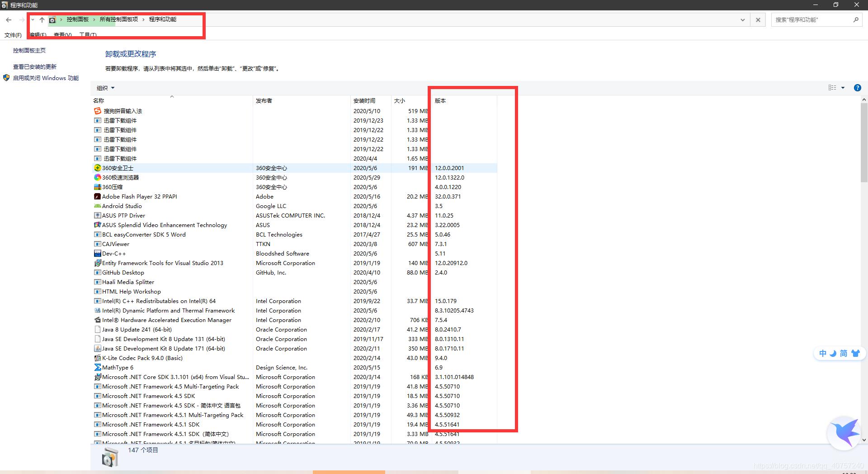The width and height of the screenshot is (868, 474).
Task: Select Microsoft .NET Framework 4.5 Multi-Targeting Pack row
Action: coord(294,386)
